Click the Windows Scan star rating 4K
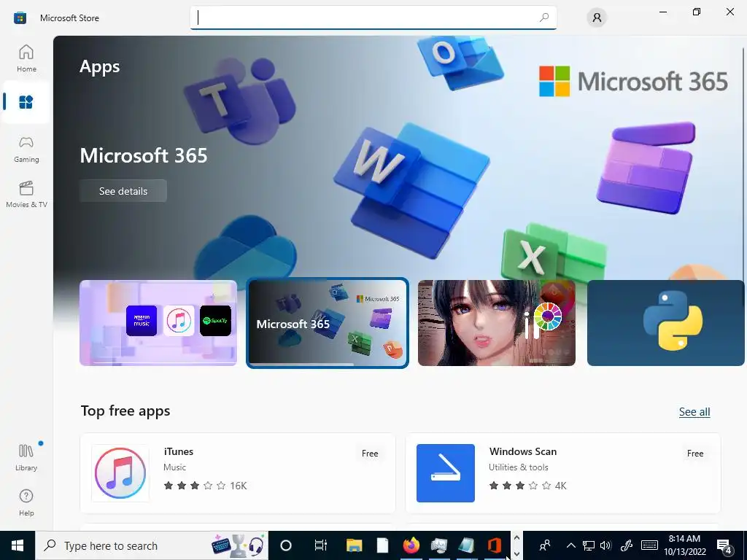The image size is (747, 560). (x=528, y=486)
